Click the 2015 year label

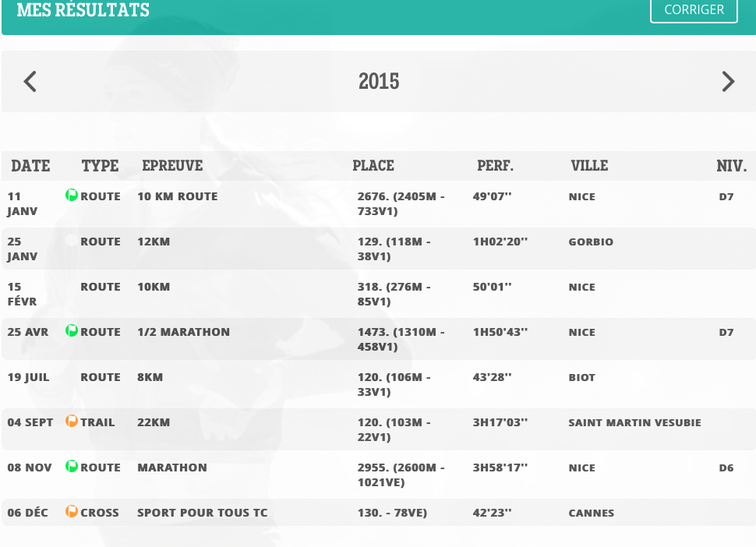379,81
